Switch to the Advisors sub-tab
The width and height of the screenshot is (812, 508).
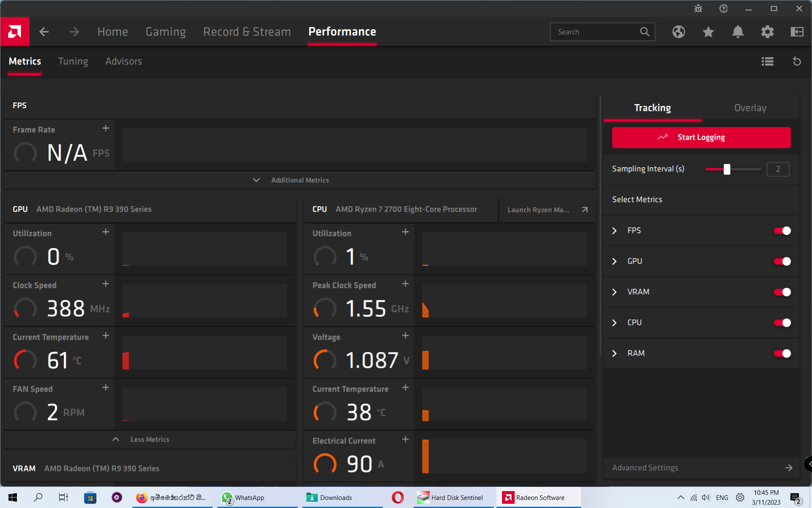coord(123,61)
